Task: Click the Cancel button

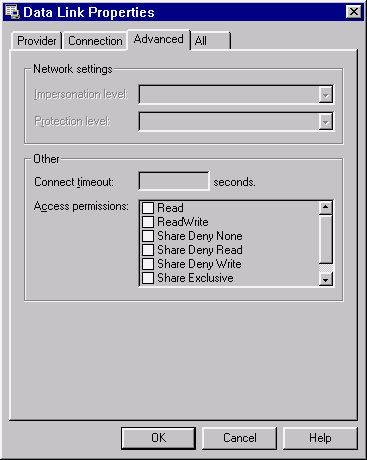Action: 240,438
